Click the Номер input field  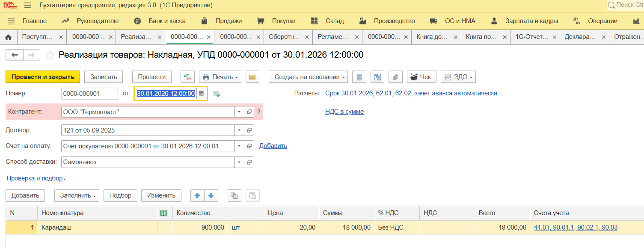click(x=89, y=94)
